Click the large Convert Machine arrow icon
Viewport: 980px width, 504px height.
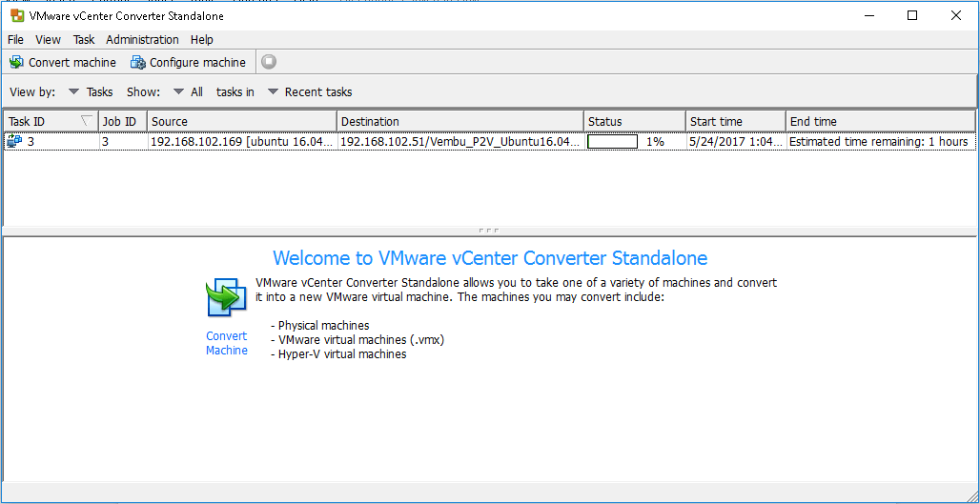pos(226,297)
